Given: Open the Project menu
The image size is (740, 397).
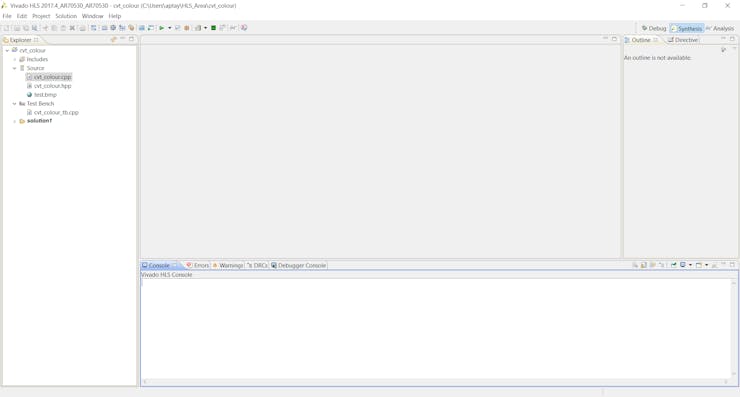Looking at the screenshot, I should coord(41,16).
